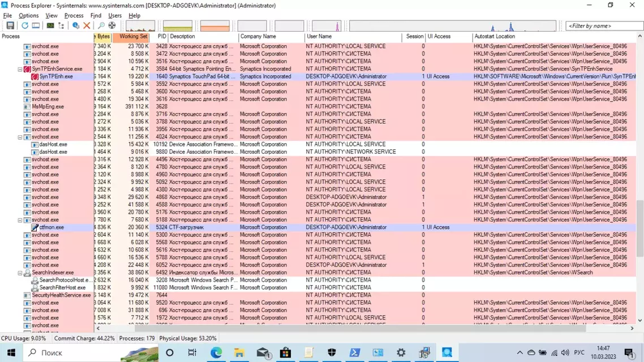644x362 pixels.
Task: Click the Refresh Now toolbar icon
Action: 25,26
